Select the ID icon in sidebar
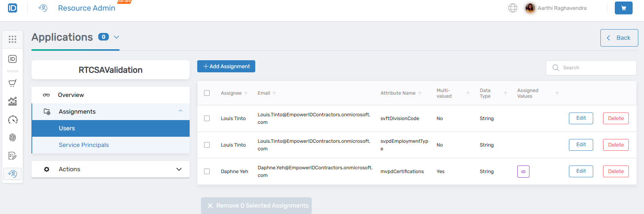 tap(13, 59)
